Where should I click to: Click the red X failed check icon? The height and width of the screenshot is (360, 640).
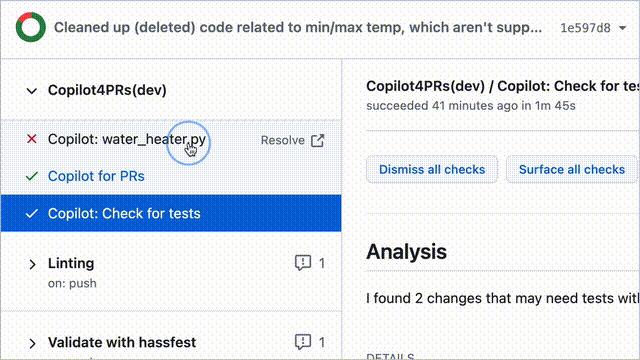pyautogui.click(x=32, y=139)
